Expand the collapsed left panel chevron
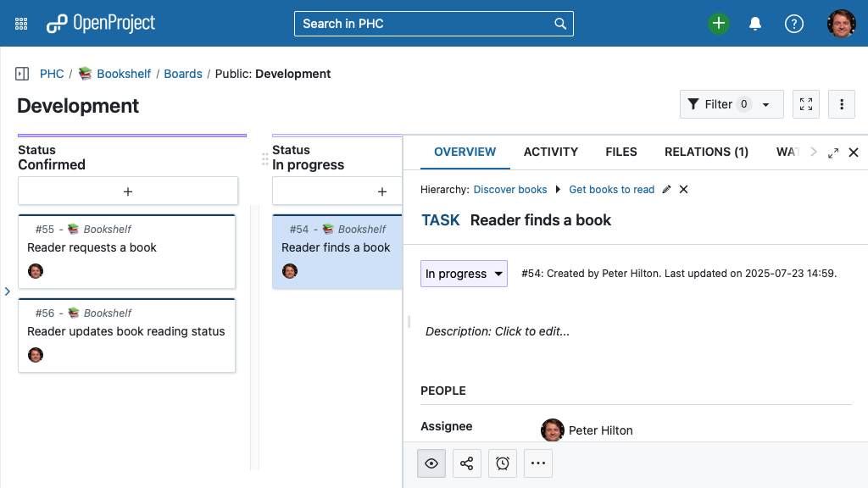This screenshot has width=868, height=488. [x=7, y=291]
